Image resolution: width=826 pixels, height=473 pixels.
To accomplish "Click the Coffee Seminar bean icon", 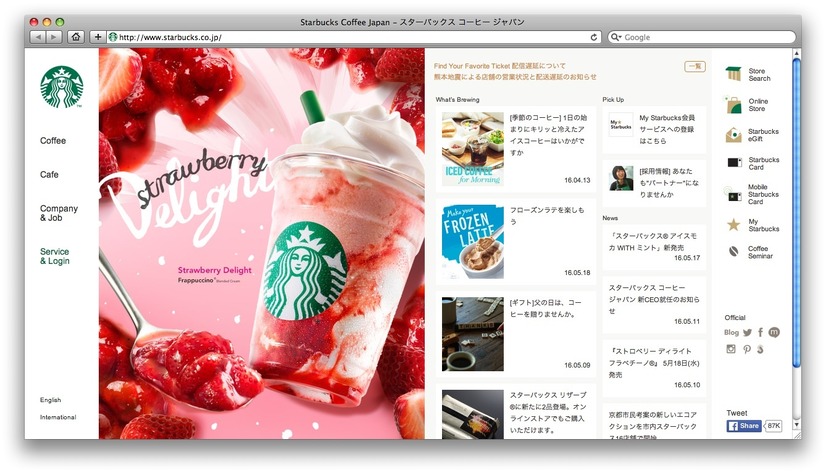I will point(733,251).
